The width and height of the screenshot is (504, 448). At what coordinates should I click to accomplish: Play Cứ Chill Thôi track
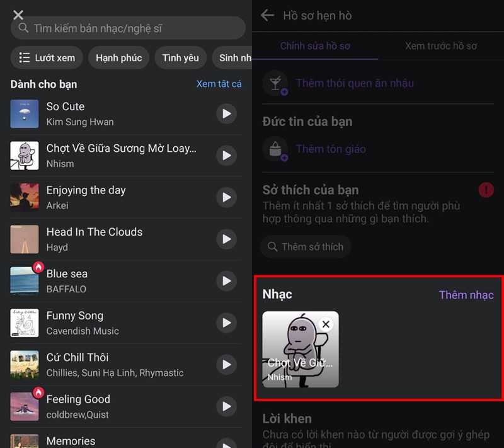(226, 364)
